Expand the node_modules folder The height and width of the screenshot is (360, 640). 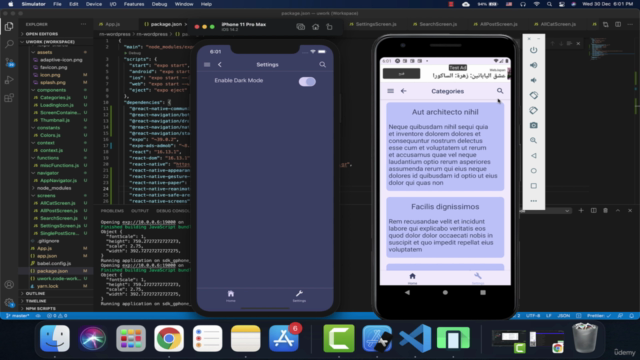(54, 188)
